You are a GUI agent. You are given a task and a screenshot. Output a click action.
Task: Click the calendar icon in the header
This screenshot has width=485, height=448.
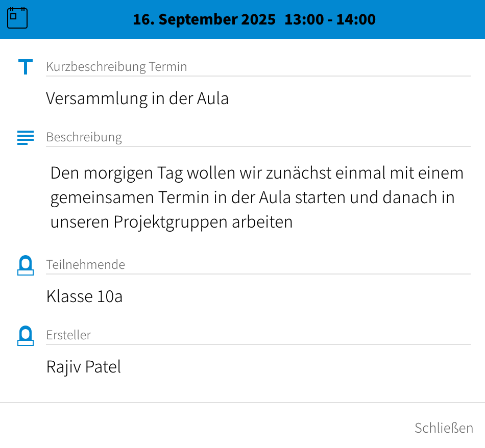(x=17, y=18)
